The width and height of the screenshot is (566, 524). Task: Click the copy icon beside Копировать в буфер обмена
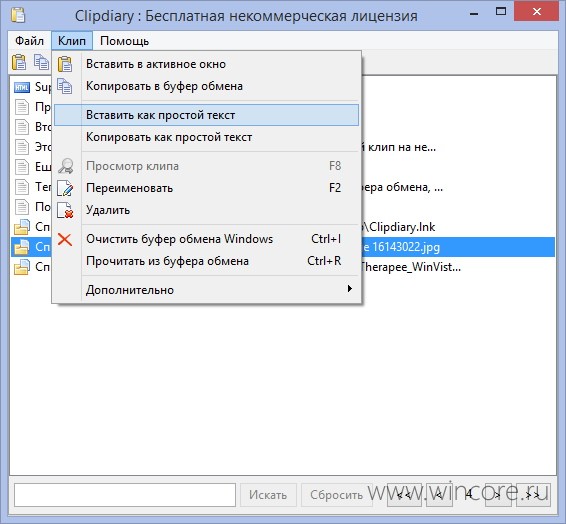point(65,86)
